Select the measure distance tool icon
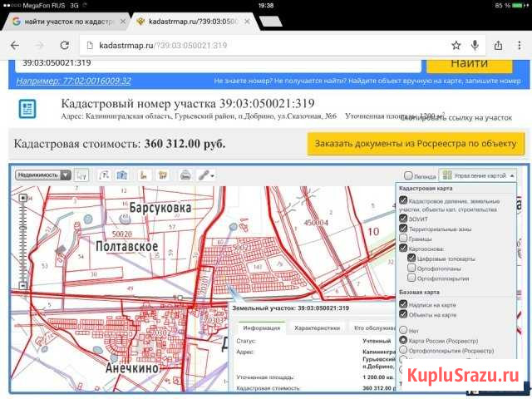Viewport: 532px width, 399px height. 104,175
